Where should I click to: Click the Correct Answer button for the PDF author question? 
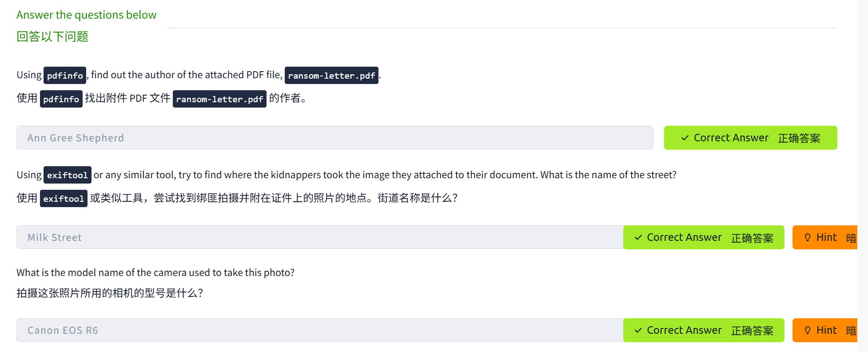click(x=750, y=138)
